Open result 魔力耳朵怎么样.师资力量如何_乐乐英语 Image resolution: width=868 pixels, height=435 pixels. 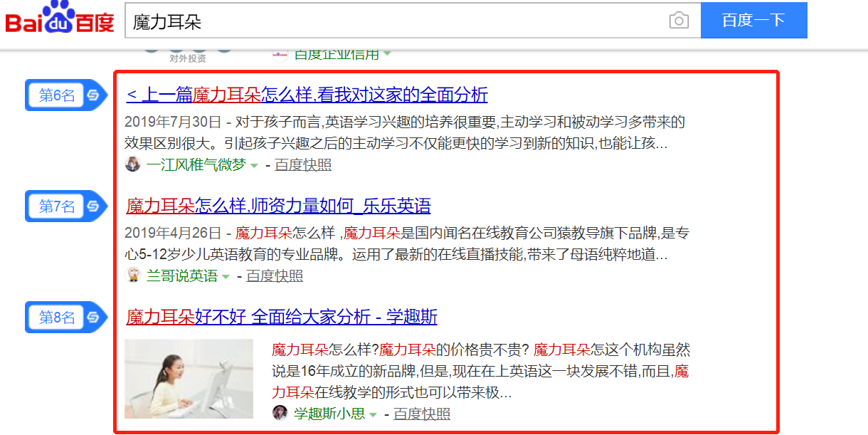278,206
